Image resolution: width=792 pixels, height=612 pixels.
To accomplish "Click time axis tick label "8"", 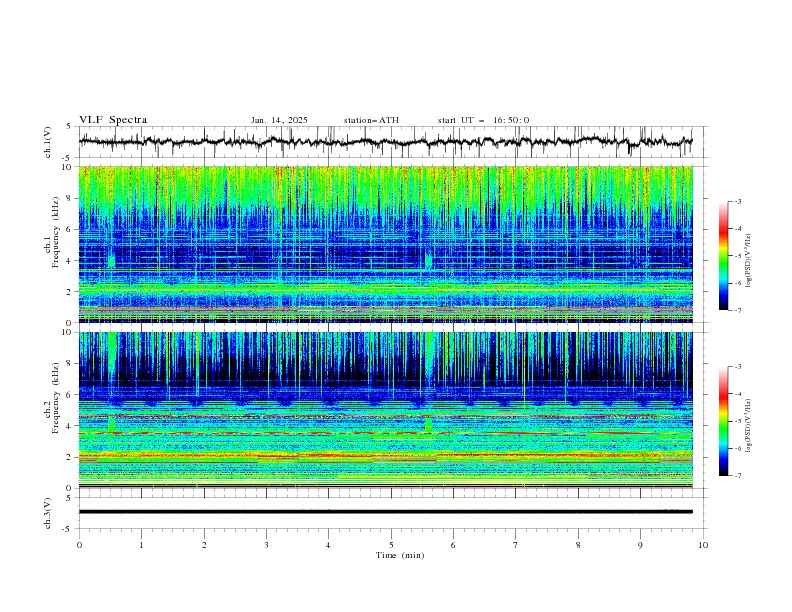I will coord(578,545).
